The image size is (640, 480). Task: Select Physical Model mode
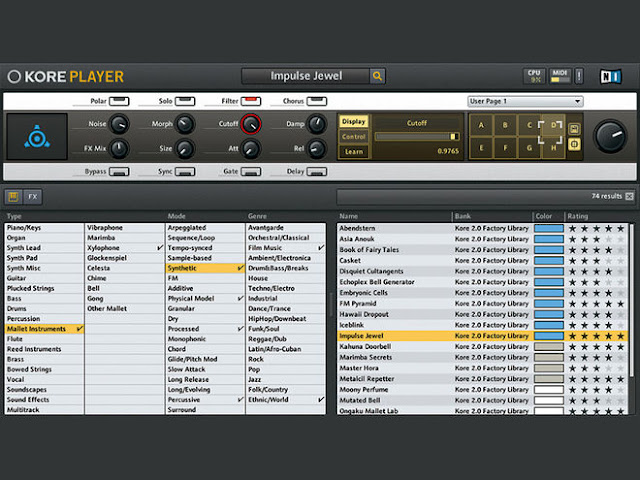(x=205, y=298)
